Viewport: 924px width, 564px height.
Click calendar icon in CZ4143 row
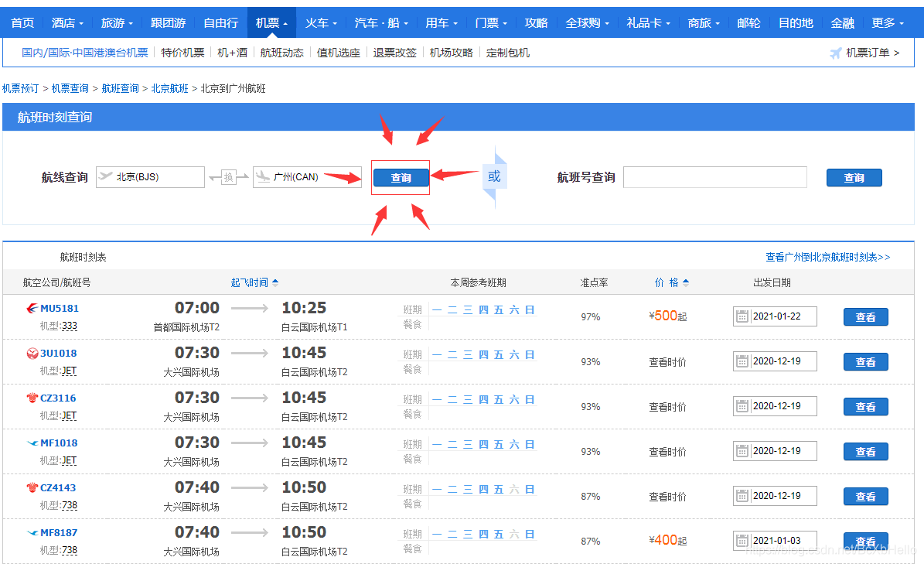tap(742, 496)
